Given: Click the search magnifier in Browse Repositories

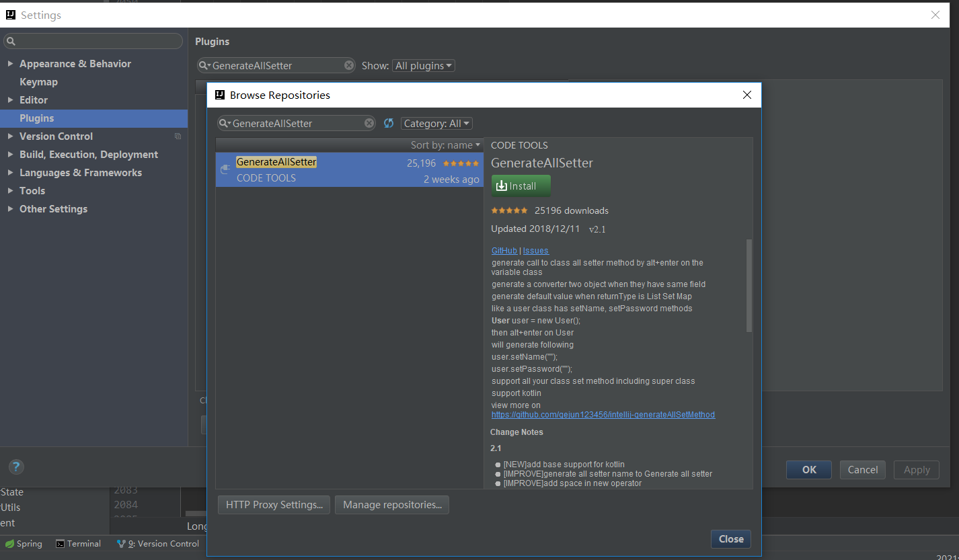Looking at the screenshot, I should pos(225,124).
